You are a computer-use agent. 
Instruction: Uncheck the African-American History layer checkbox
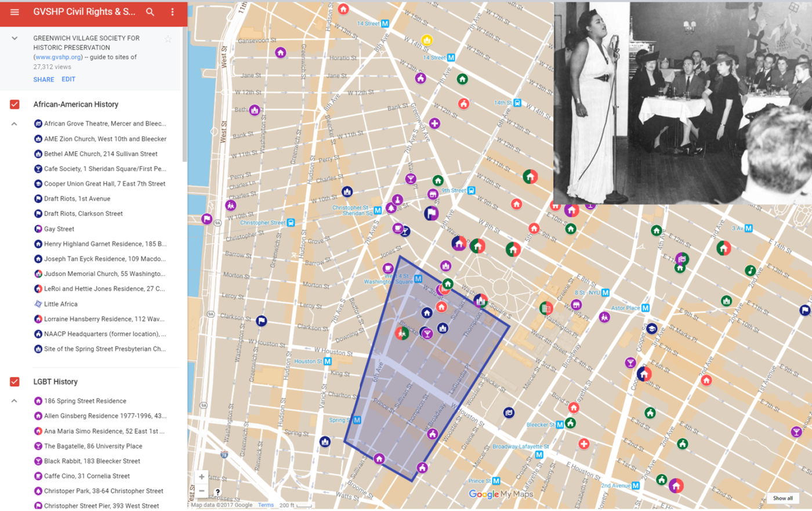pos(14,104)
